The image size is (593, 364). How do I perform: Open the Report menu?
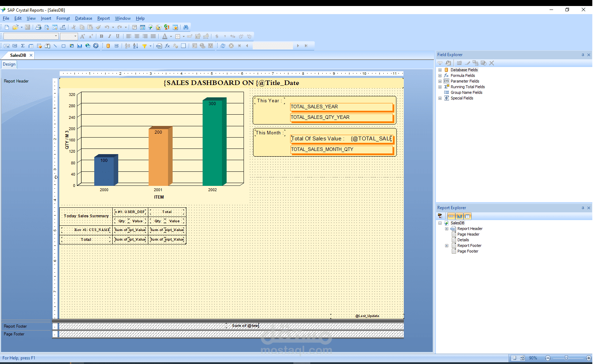tap(103, 18)
